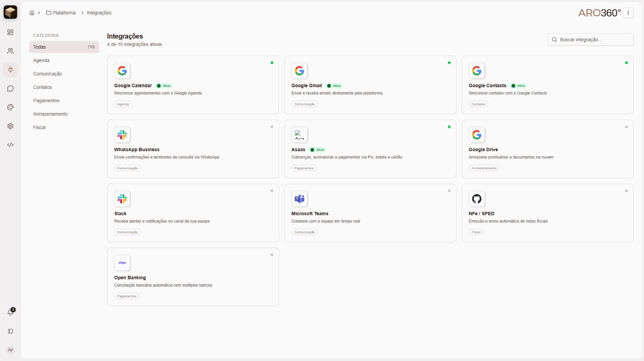The image size is (644, 361).
Task: Click the Armazenamento tag on Google Drive card
Action: coord(484,168)
